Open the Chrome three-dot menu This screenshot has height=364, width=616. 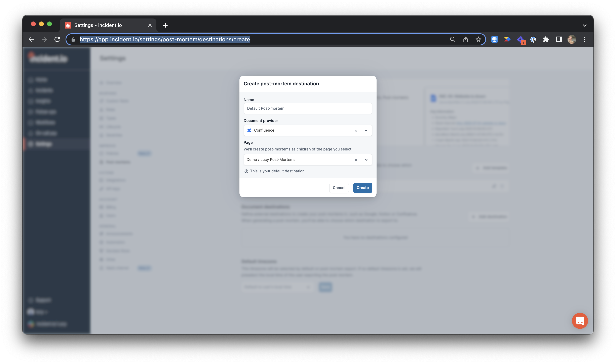click(x=585, y=40)
